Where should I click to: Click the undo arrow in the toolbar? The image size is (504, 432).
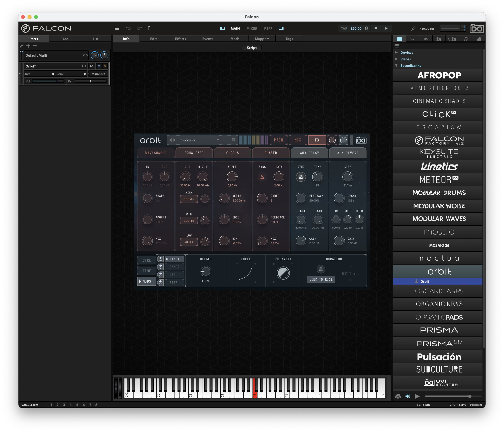[x=129, y=28]
